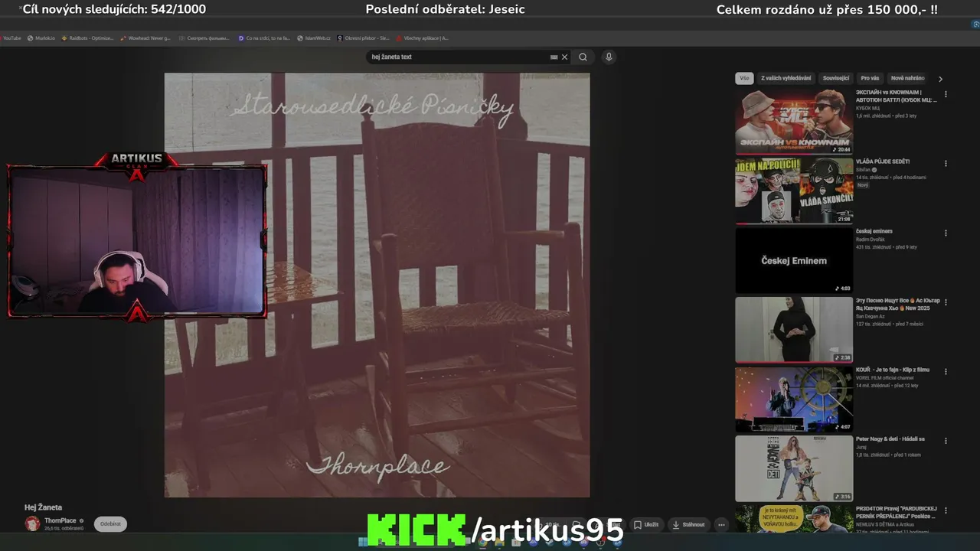Open the PR3D4TOR Pardubickej perník video thumbnail
The image size is (980, 551).
coord(794,519)
